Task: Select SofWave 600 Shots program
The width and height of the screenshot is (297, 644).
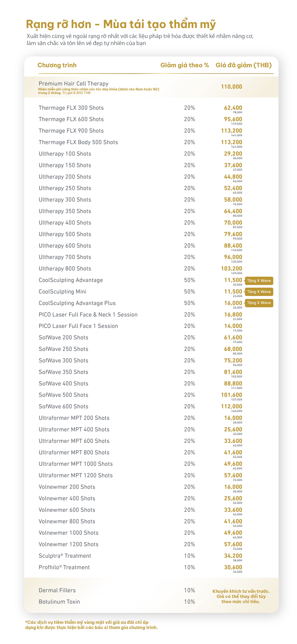Action: (63, 407)
